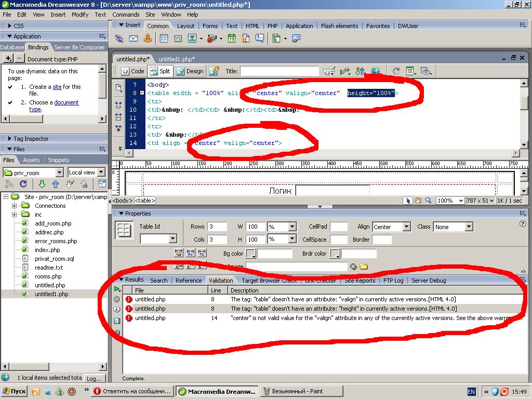Insert a hyperlink from Common toolbar
The height and width of the screenshot is (399, 532).
coord(119,38)
